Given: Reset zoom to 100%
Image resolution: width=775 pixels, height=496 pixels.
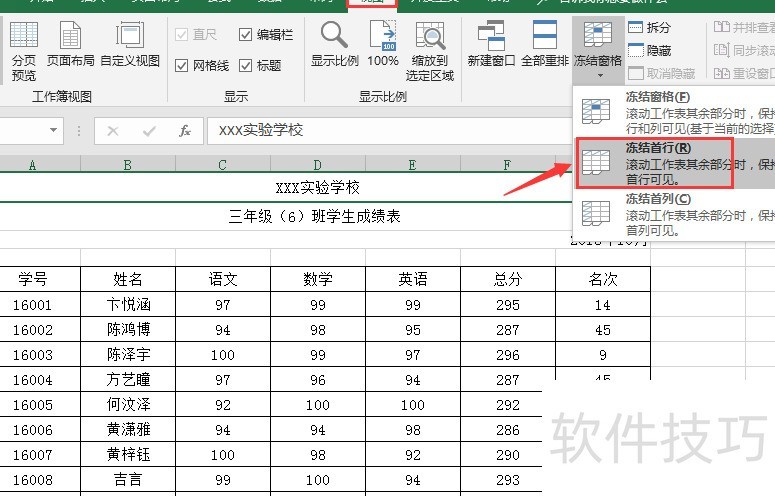Looking at the screenshot, I should click(x=383, y=44).
